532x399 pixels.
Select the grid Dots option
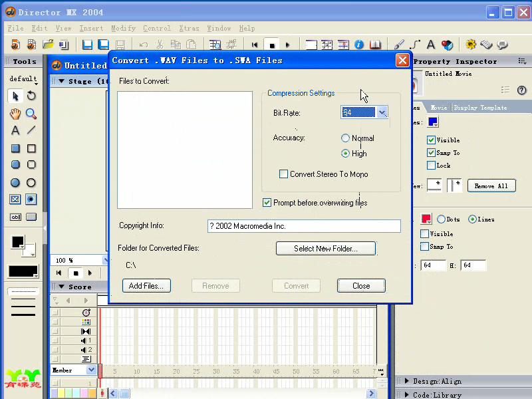441,219
